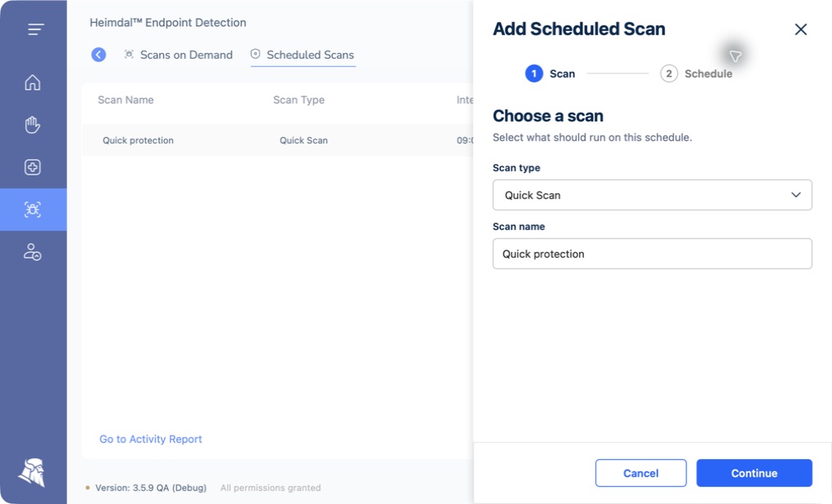Open the hand-shaped privileges icon
Screen dimensions: 832x504
(33, 125)
